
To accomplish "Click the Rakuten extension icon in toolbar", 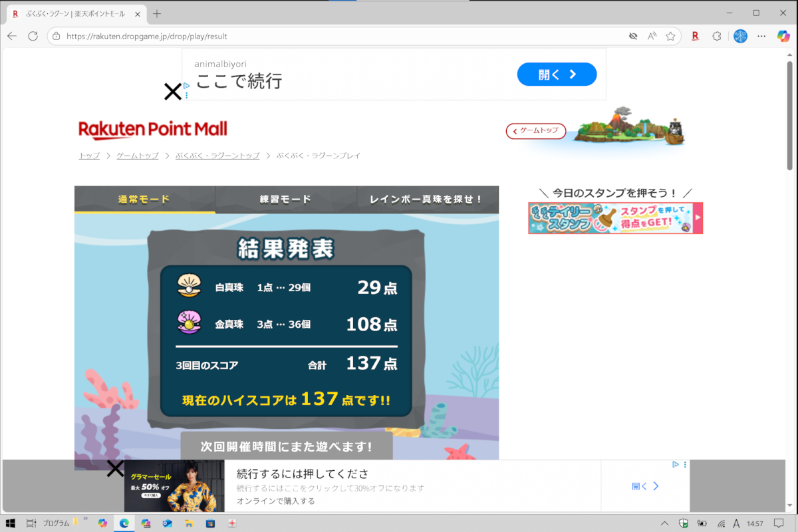I will [695, 37].
